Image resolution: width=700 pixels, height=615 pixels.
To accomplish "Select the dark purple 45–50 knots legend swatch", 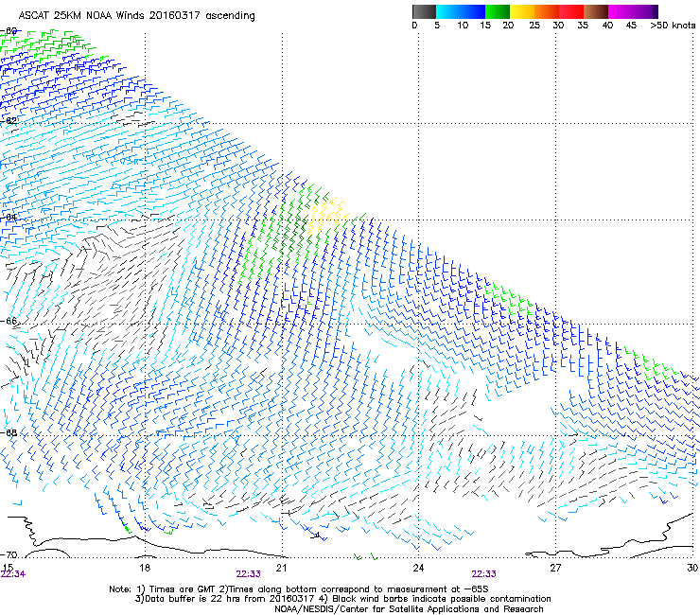I will [x=645, y=11].
